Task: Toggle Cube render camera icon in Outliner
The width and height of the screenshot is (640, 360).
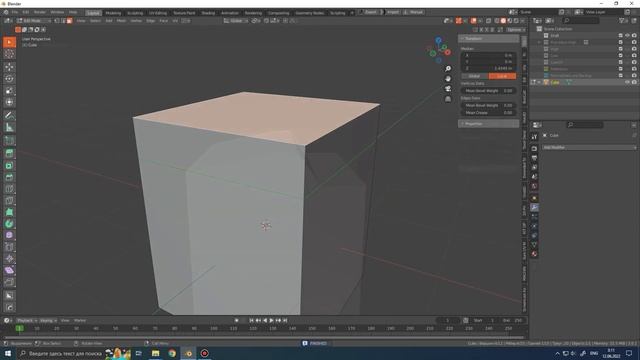Action: pos(634,82)
